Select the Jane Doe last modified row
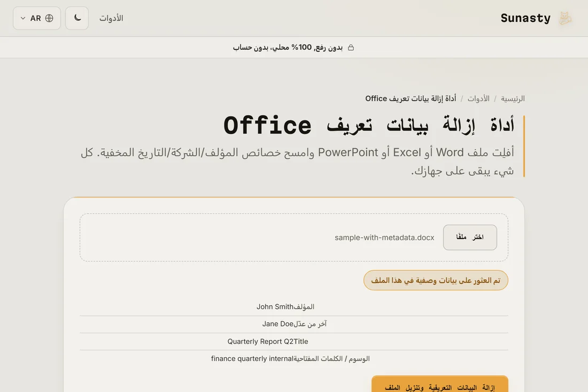The image size is (588, 392). [x=293, y=324]
